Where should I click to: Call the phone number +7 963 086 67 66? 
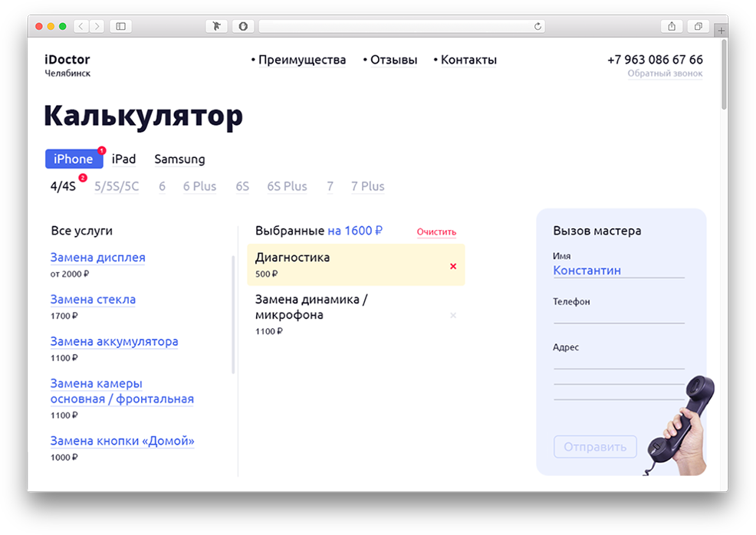click(655, 59)
